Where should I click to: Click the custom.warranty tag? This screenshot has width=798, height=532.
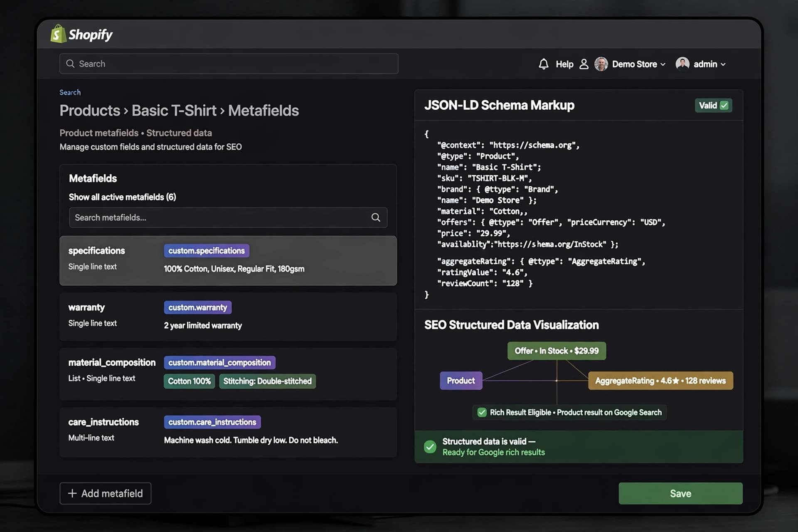(x=197, y=308)
